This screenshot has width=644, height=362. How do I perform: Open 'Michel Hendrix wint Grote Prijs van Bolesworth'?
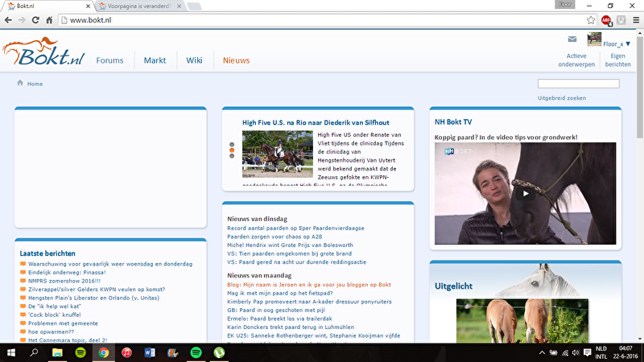point(290,245)
